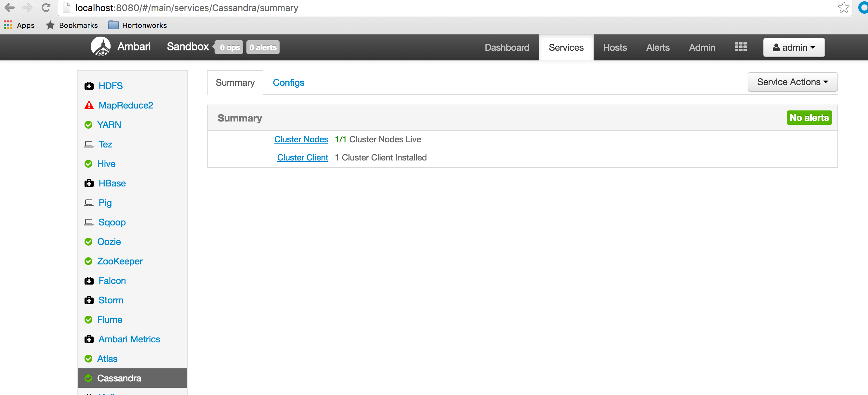Click the Ambari logo
868x395 pixels.
click(101, 46)
